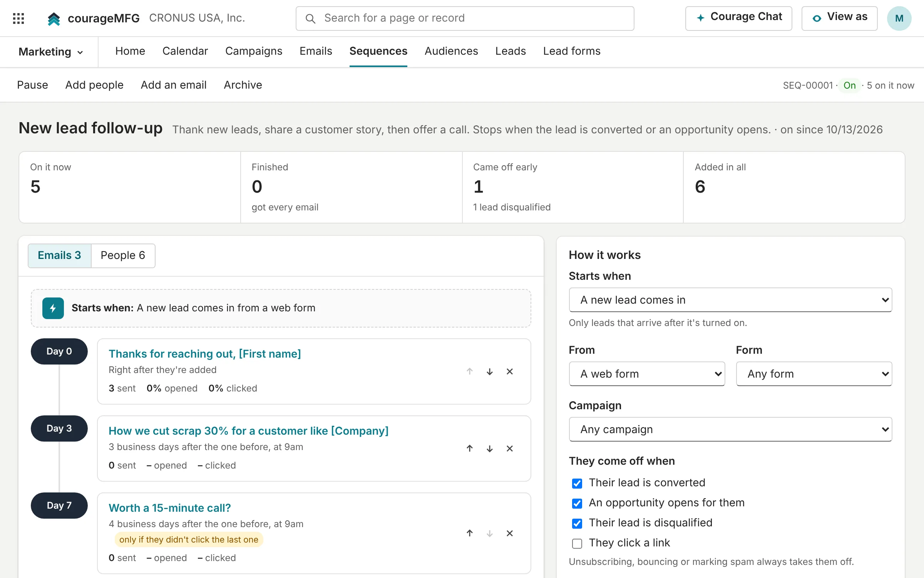Move the Day 0 email down
This screenshot has width=924, height=578.
(490, 371)
